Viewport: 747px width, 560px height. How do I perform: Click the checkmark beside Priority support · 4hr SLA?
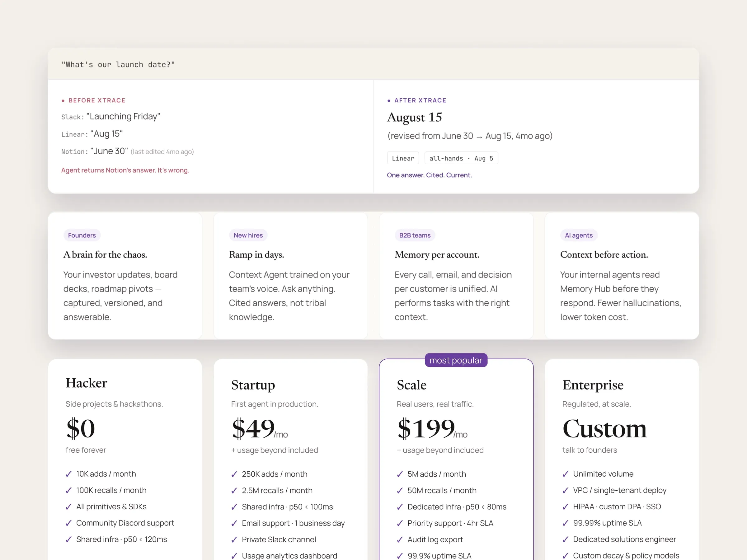click(x=400, y=523)
